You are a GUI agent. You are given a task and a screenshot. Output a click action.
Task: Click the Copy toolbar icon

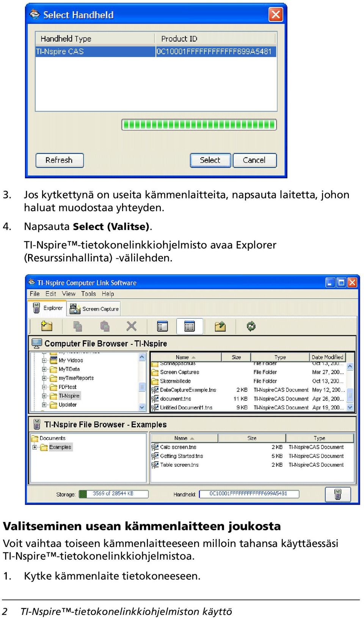click(x=78, y=326)
